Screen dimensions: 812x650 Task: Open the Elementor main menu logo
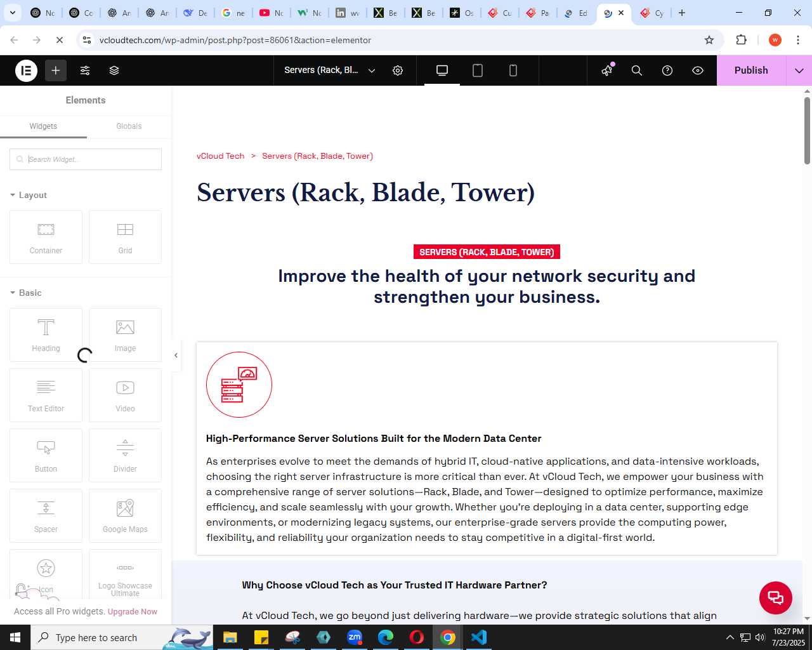(x=27, y=70)
